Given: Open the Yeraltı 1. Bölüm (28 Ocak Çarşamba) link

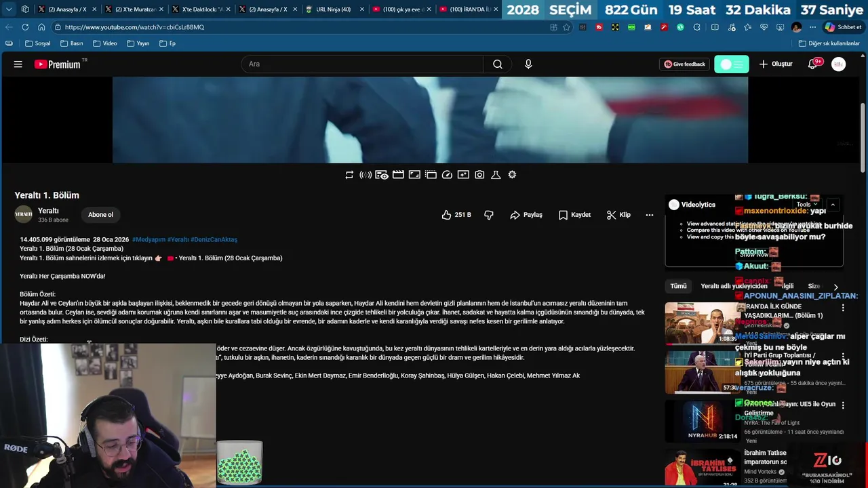Looking at the screenshot, I should point(230,258).
